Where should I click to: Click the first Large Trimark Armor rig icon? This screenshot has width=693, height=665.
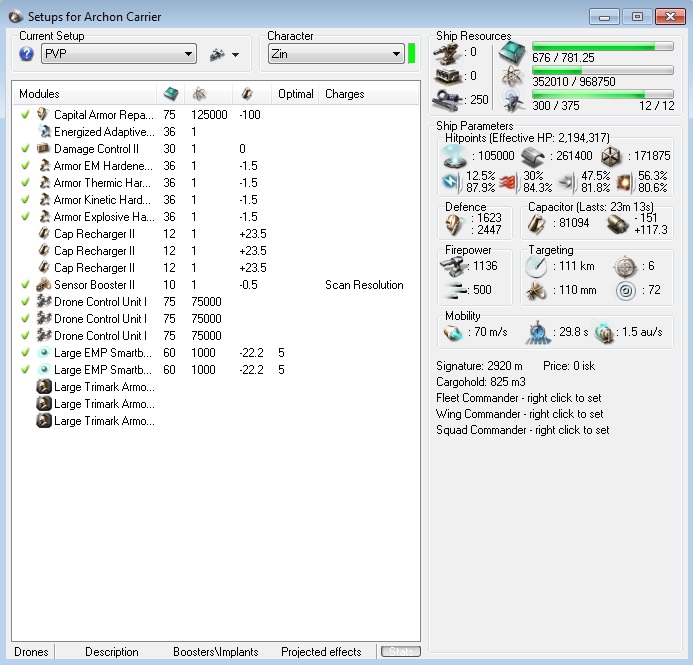(x=44, y=387)
